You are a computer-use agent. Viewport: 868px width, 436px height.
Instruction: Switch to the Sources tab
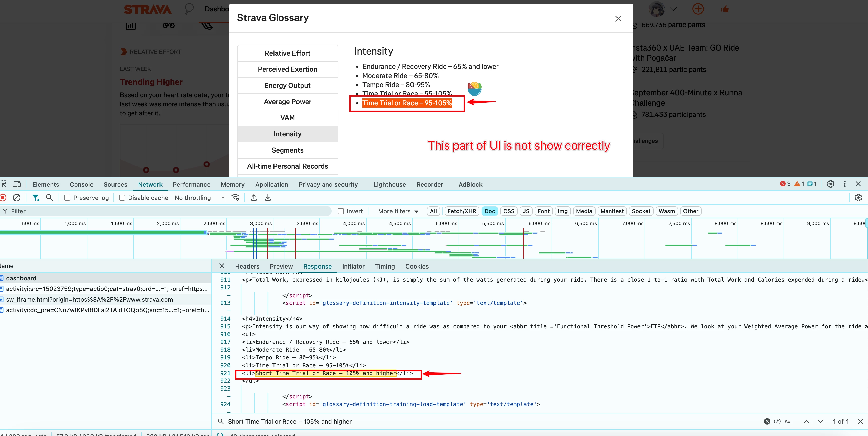coord(115,184)
